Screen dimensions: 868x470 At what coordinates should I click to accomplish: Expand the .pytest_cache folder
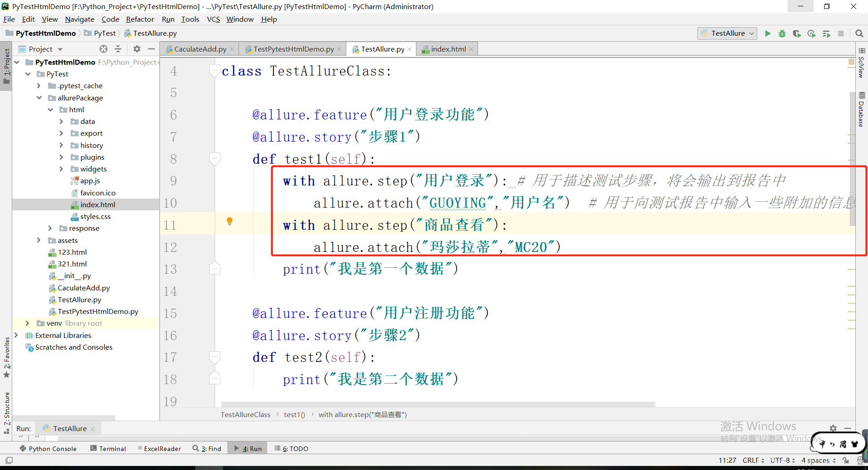tap(38, 86)
